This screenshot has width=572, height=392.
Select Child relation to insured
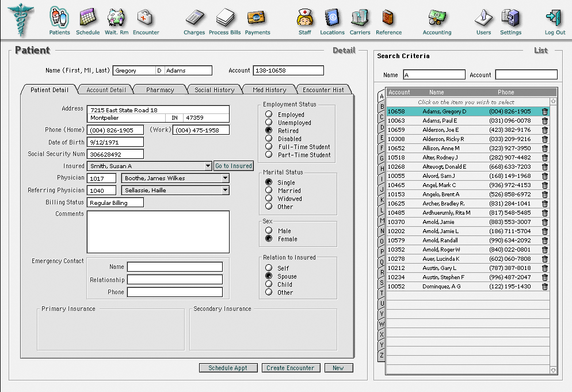pyautogui.click(x=269, y=284)
